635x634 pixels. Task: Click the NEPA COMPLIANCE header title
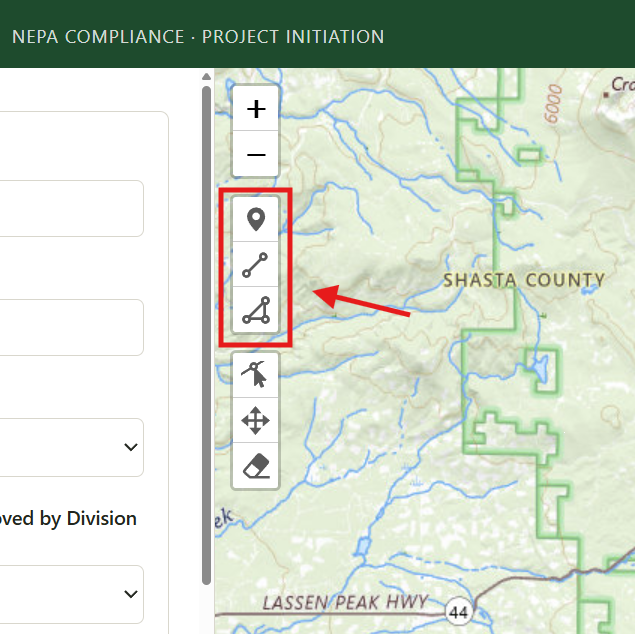(198, 37)
